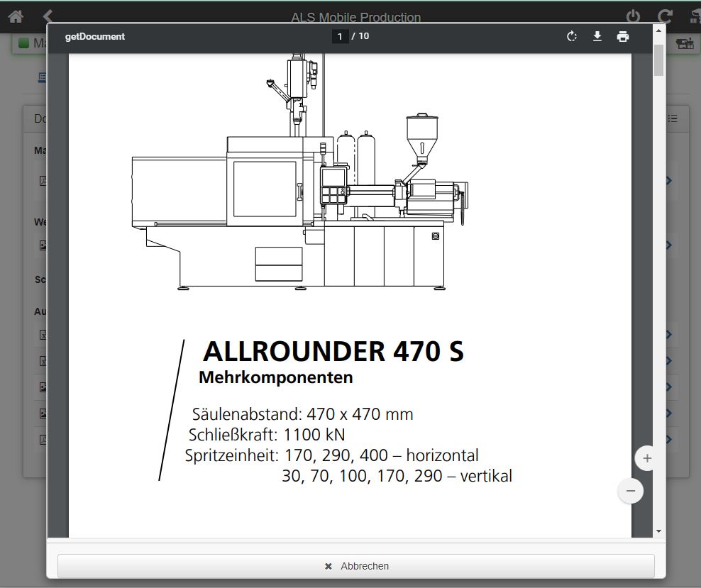Click the power icon in header
This screenshot has width=701, height=588.
[633, 16]
